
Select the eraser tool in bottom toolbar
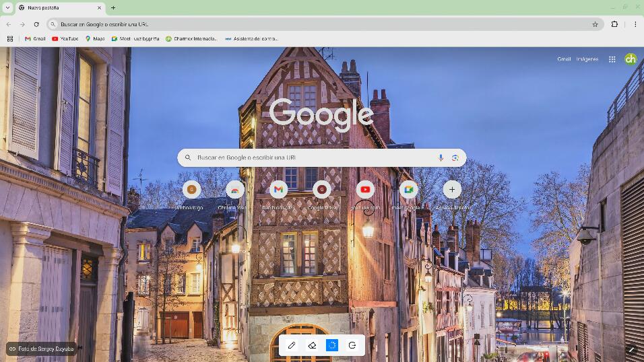click(x=312, y=345)
